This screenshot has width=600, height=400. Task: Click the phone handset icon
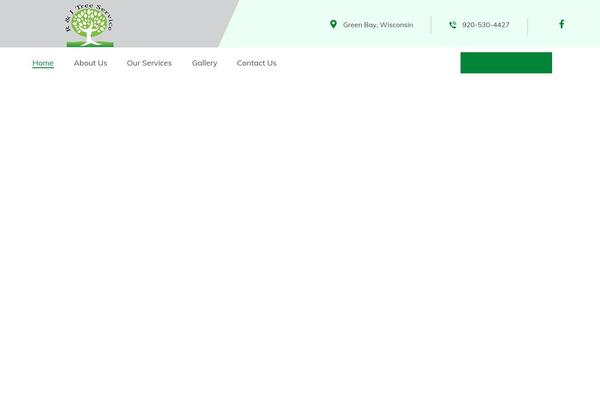click(453, 25)
